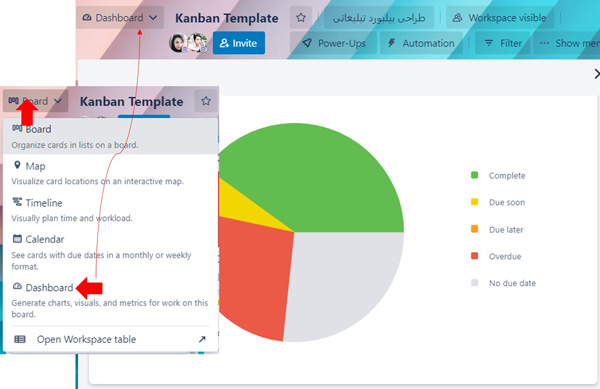This screenshot has height=389, width=600.
Task: Click the No due date legend label
Action: [512, 283]
